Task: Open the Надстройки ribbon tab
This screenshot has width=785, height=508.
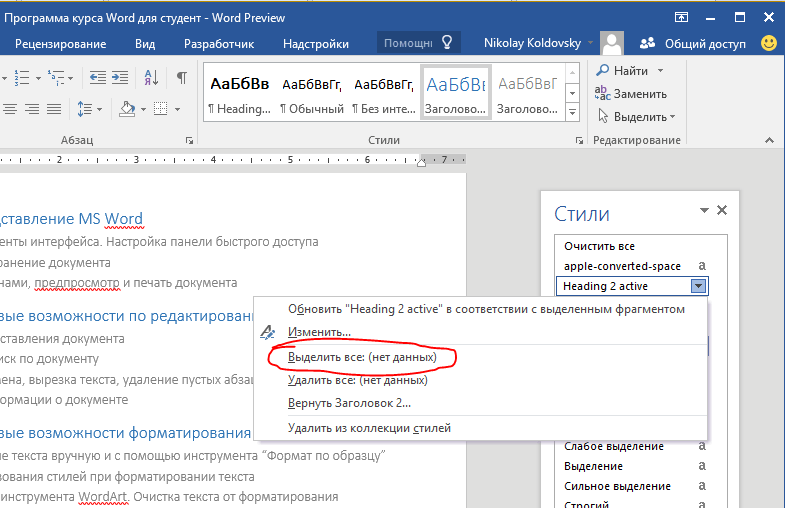Action: tap(316, 44)
